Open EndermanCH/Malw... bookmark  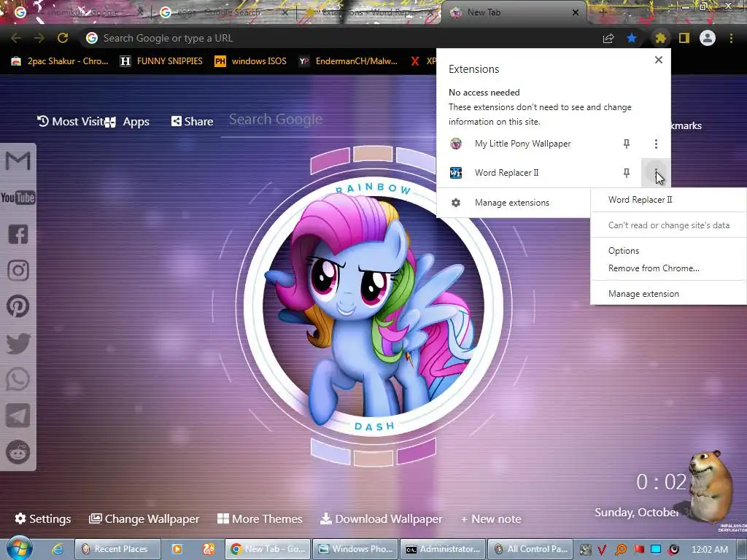pyautogui.click(x=348, y=61)
